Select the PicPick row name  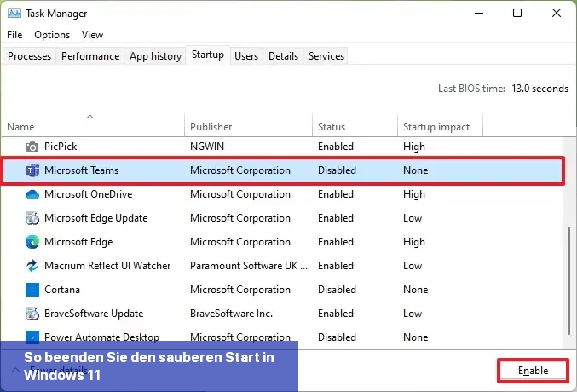point(61,147)
